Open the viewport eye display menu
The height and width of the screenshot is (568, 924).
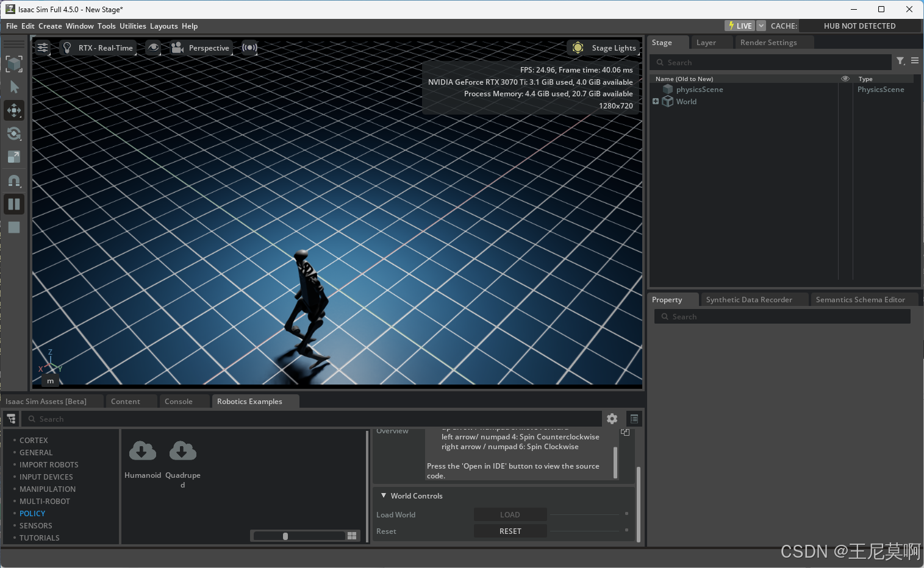click(154, 48)
